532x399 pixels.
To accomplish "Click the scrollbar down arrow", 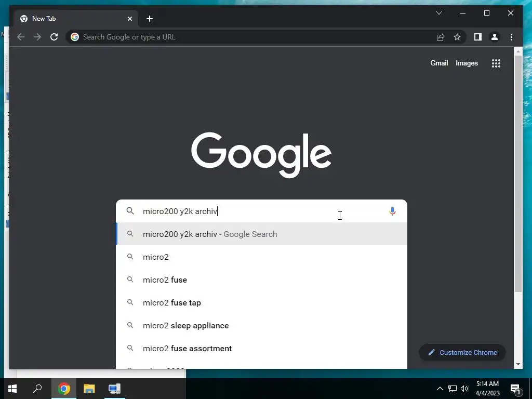I will pyautogui.click(x=518, y=364).
